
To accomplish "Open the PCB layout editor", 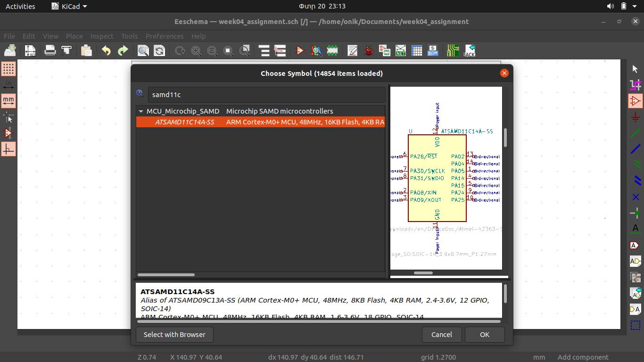I will (x=453, y=50).
